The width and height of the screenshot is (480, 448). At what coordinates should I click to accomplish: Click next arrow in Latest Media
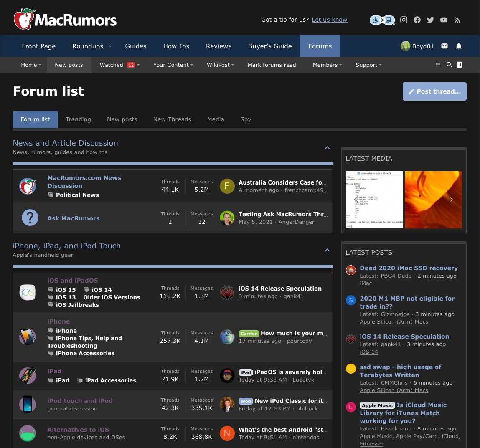click(x=451, y=200)
